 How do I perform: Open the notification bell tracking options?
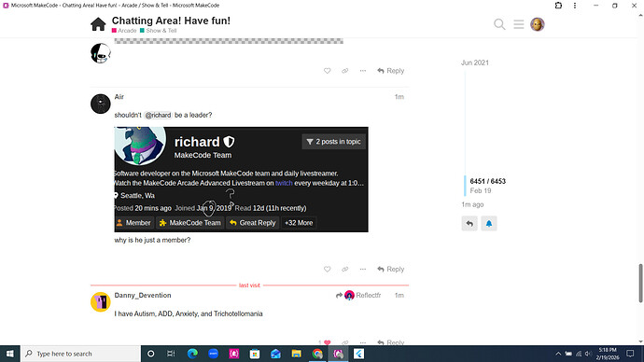coord(489,224)
